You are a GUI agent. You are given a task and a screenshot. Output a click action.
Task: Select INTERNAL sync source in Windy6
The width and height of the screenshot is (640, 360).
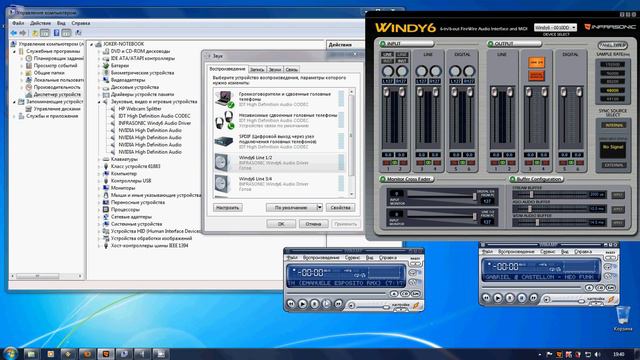(613, 125)
